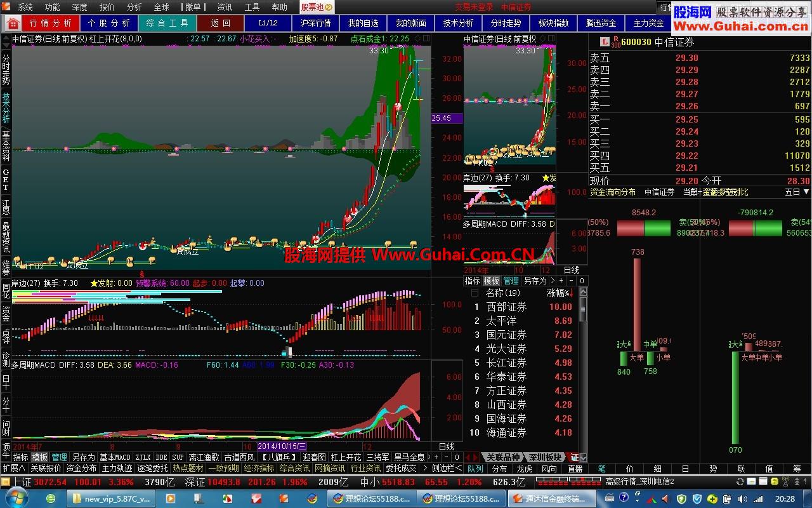812x508 pixels.
Task: Switch to L1/L2 quotes
Action: point(268,23)
